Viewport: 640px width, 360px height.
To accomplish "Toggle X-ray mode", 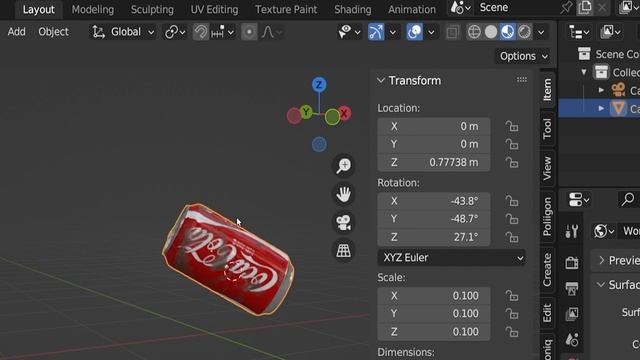I will pyautogui.click(x=452, y=32).
